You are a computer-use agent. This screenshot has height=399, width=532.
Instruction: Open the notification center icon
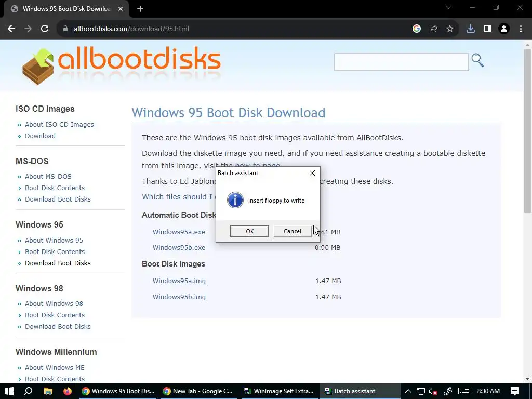[515, 391]
